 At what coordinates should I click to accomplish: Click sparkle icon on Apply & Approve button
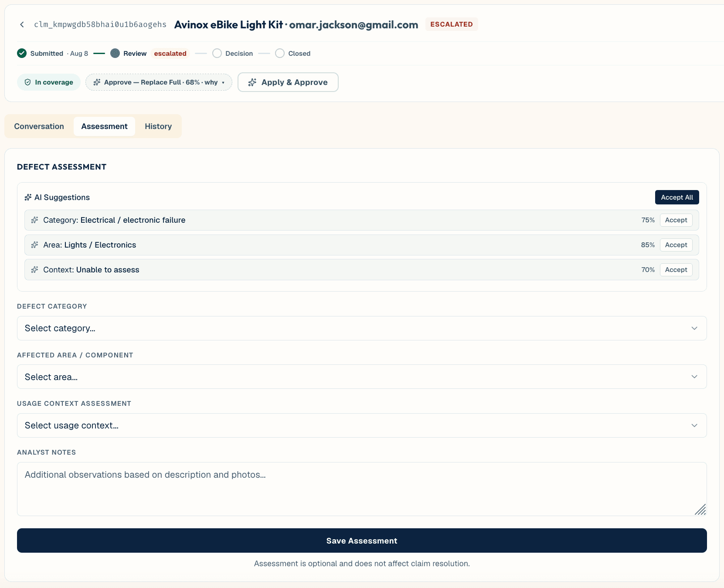click(252, 82)
